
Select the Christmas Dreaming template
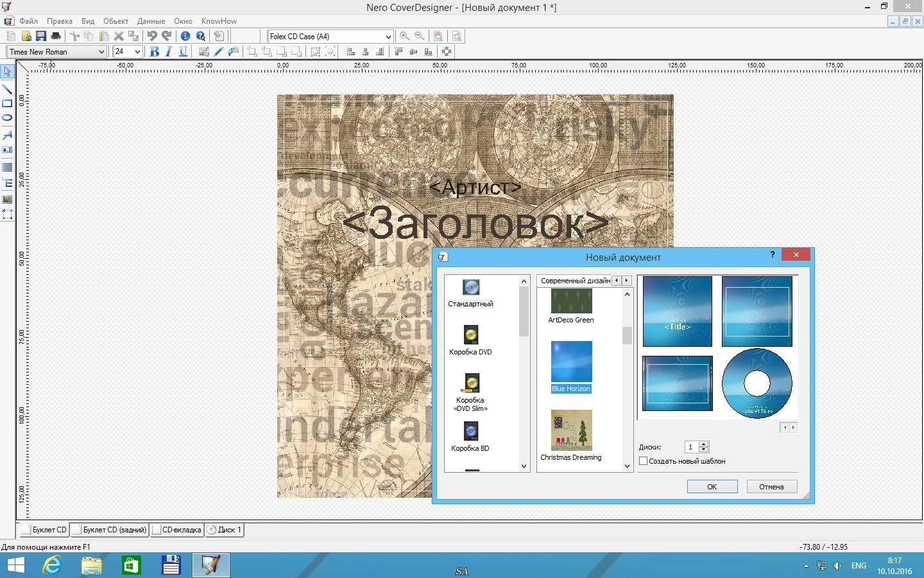571,436
